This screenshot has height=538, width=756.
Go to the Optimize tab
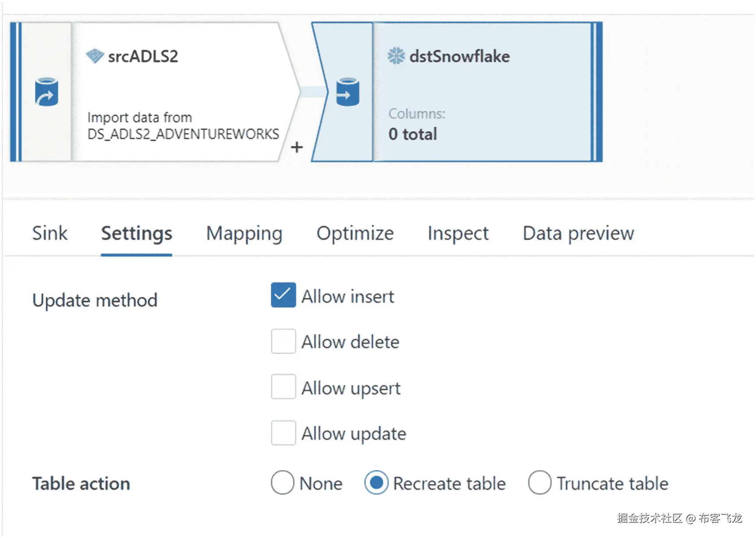tap(355, 233)
